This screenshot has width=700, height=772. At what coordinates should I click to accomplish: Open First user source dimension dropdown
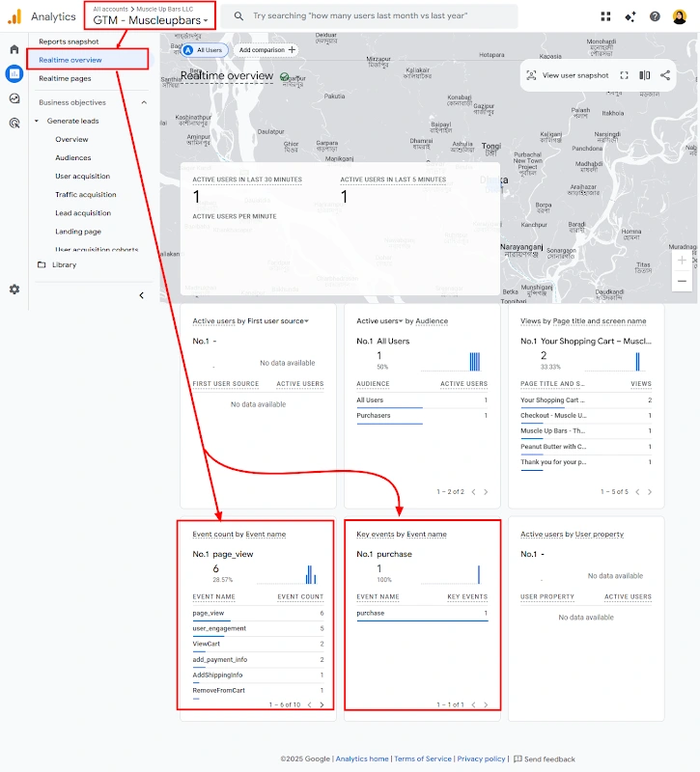[x=278, y=321]
